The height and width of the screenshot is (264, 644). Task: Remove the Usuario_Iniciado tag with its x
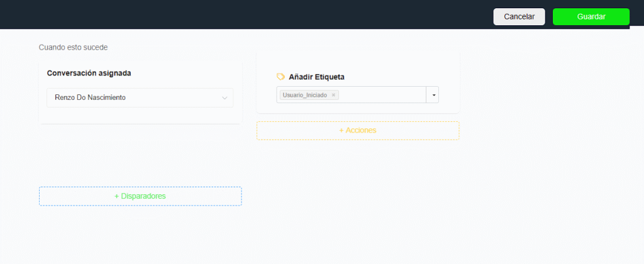pyautogui.click(x=333, y=95)
